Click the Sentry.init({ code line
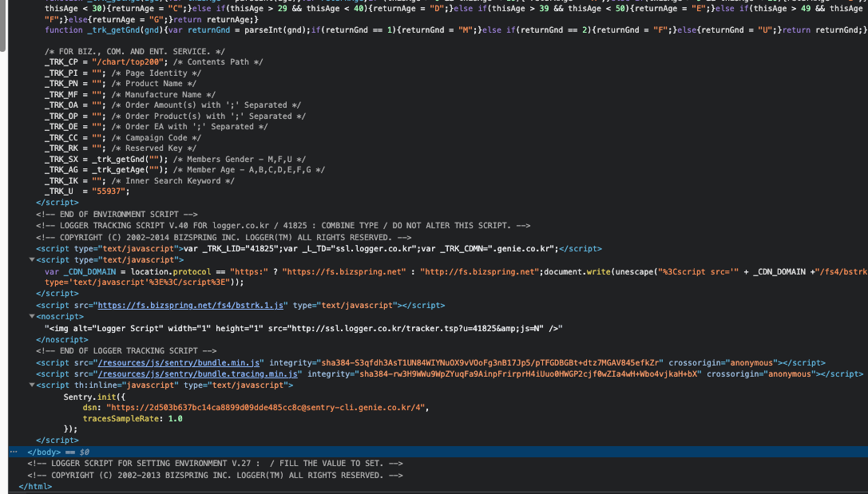The height and width of the screenshot is (494, 868). tap(94, 397)
